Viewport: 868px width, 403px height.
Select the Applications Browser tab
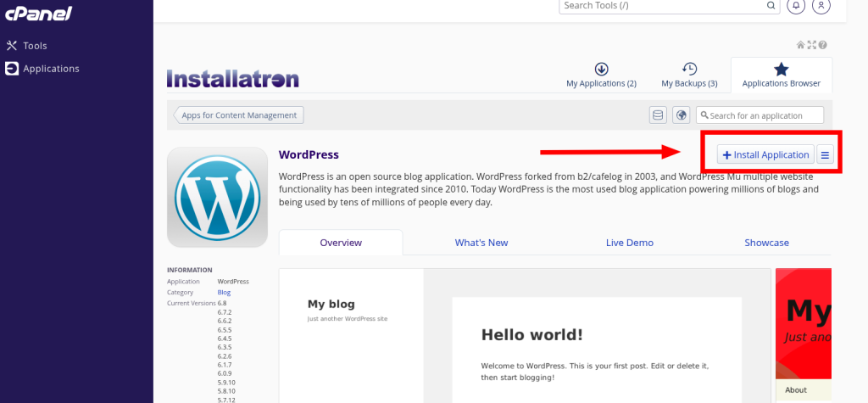[x=781, y=76]
